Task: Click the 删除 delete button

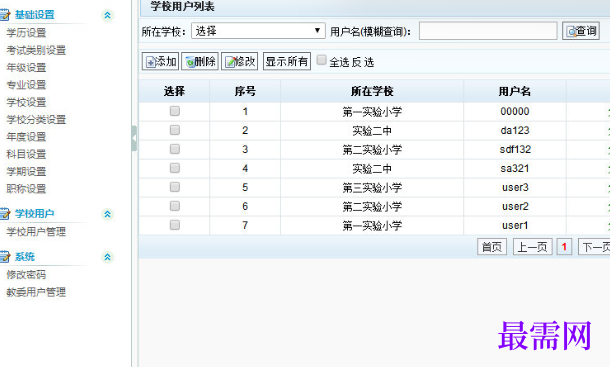Action: pos(200,61)
